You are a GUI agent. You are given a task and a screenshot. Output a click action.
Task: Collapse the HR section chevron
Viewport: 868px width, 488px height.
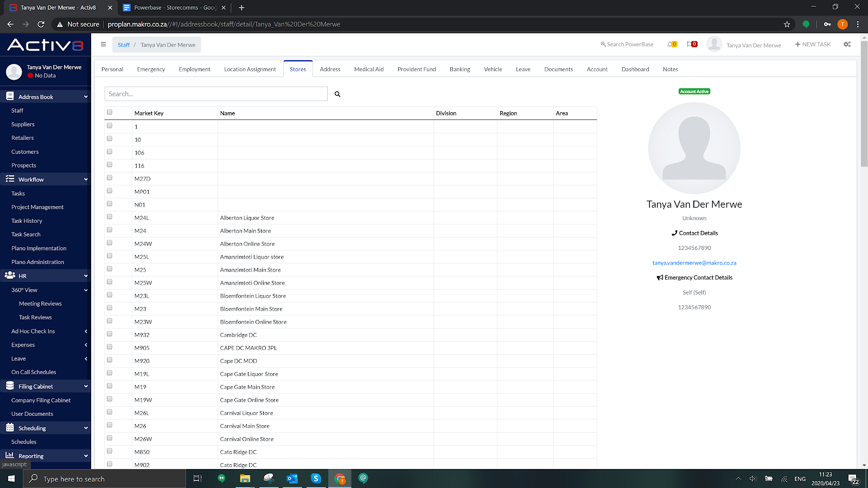[86, 276]
